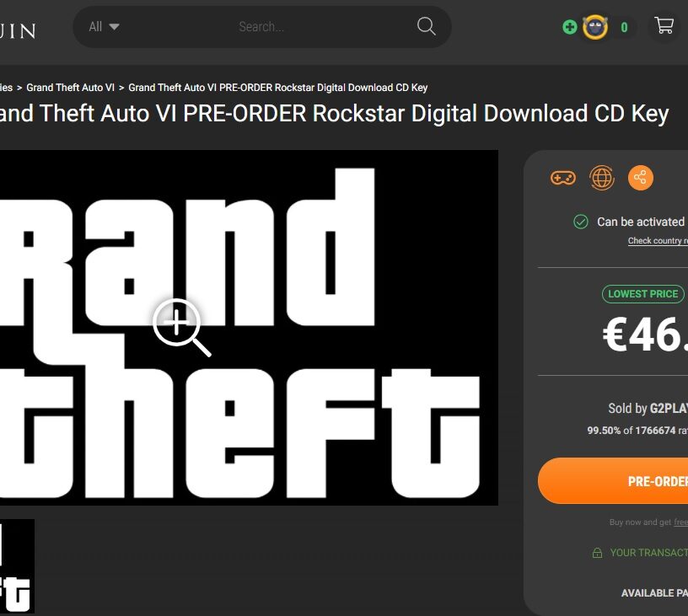
Task: Open Check country restrictions link
Action: [x=658, y=241]
